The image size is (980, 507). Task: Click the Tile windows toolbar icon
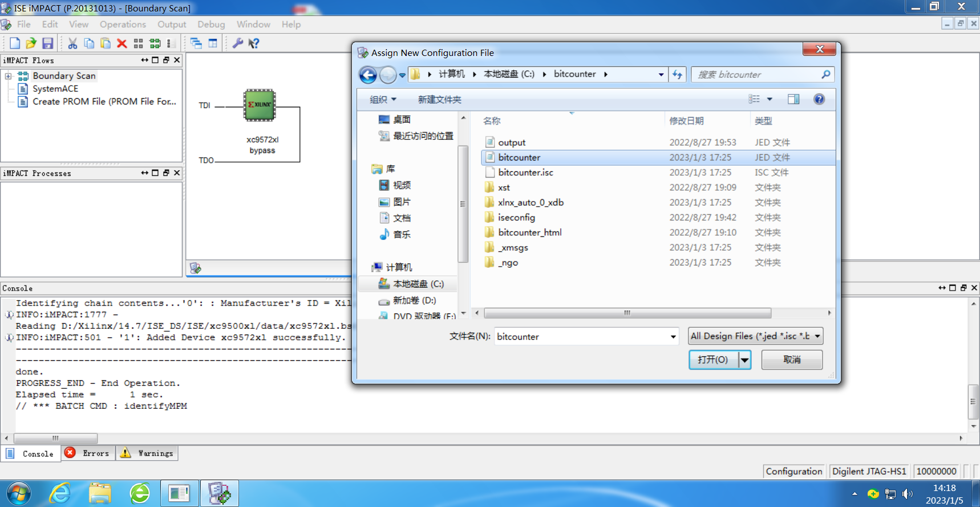(x=213, y=43)
